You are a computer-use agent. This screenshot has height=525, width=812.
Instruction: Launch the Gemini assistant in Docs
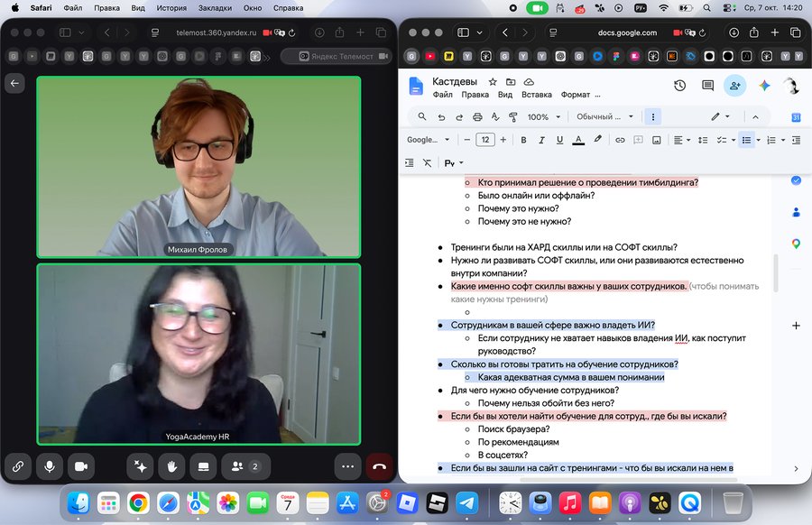coord(764,86)
